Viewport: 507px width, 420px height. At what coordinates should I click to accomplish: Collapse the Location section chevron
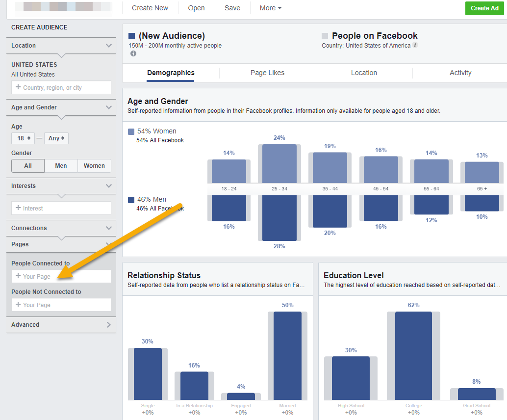point(109,46)
